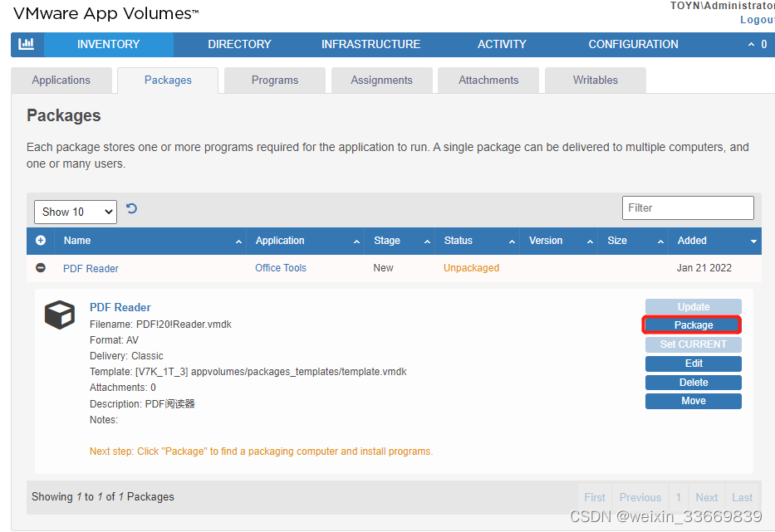This screenshot has height=532, width=775.
Task: Open the Office Tools application link
Action: click(x=281, y=268)
